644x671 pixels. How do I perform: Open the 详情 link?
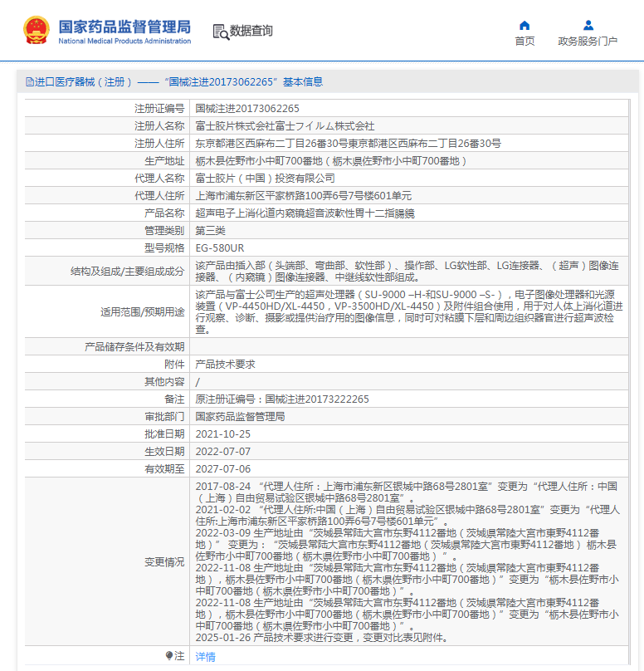click(205, 656)
